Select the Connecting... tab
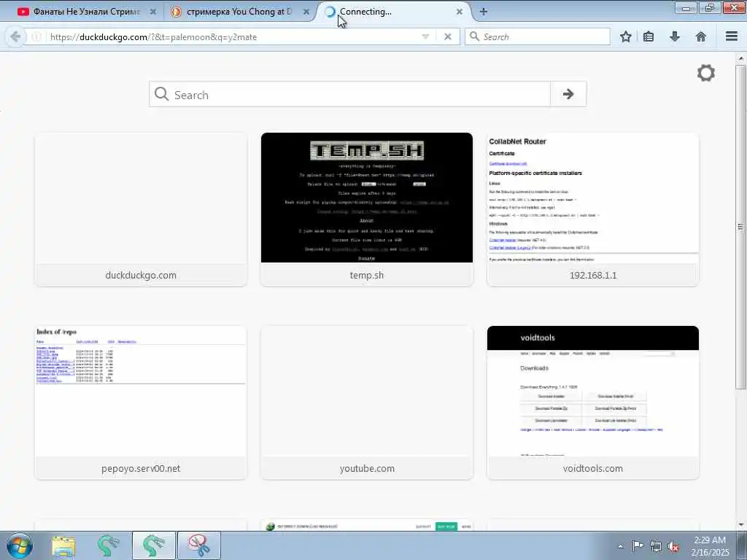This screenshot has width=747, height=560. click(365, 12)
